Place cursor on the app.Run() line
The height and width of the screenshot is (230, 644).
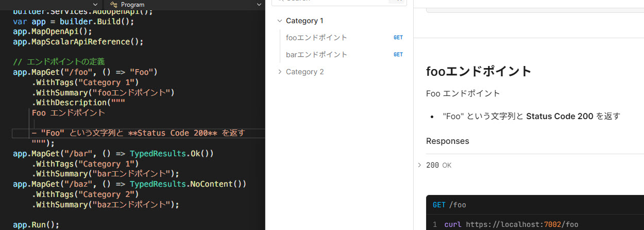[36, 225]
